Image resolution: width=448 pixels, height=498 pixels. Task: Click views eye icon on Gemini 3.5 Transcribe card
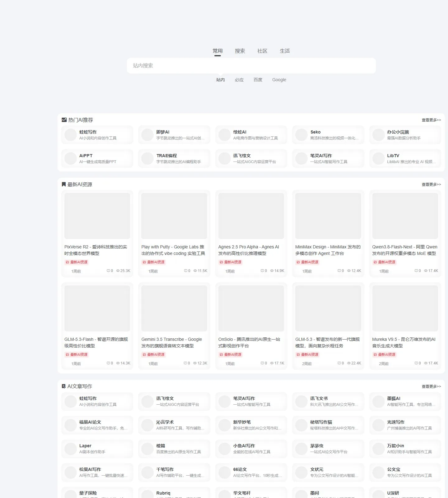tap(195, 363)
